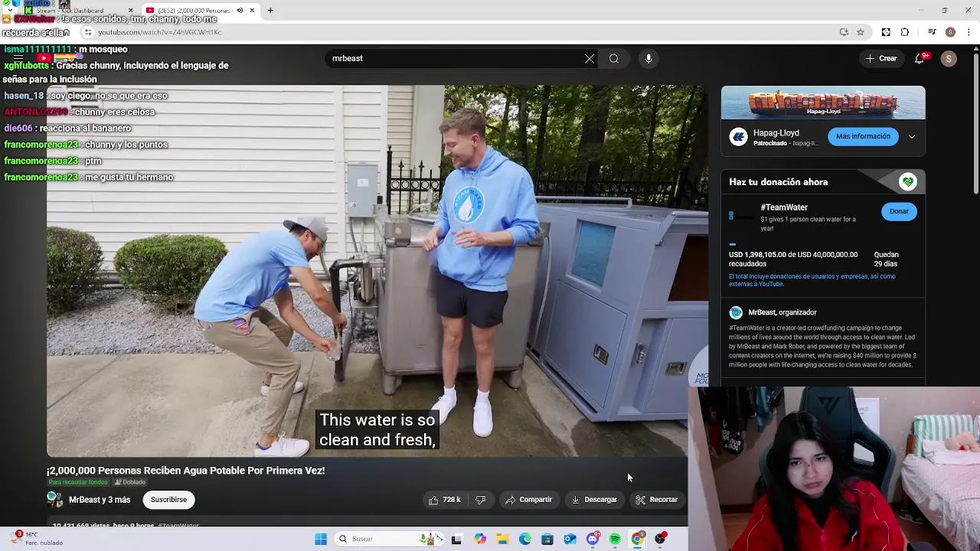The height and width of the screenshot is (551, 980).
Task: Open Spotify from the taskbar
Action: tap(616, 539)
